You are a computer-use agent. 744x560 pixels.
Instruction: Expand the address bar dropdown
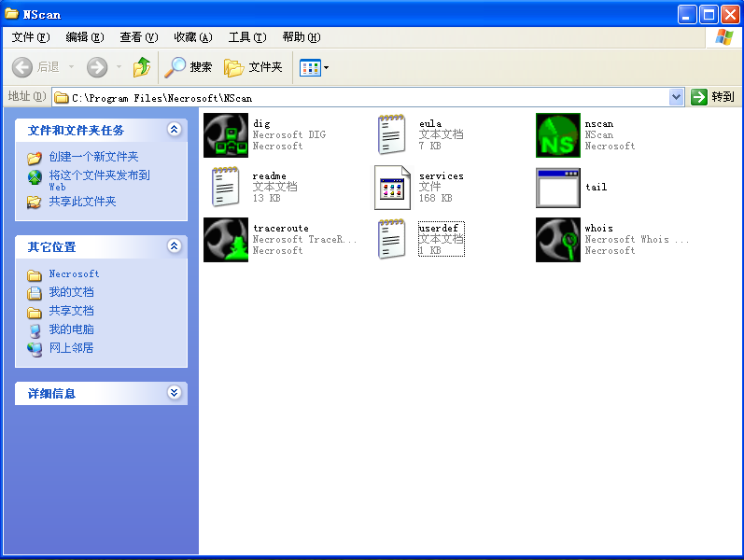click(676, 97)
